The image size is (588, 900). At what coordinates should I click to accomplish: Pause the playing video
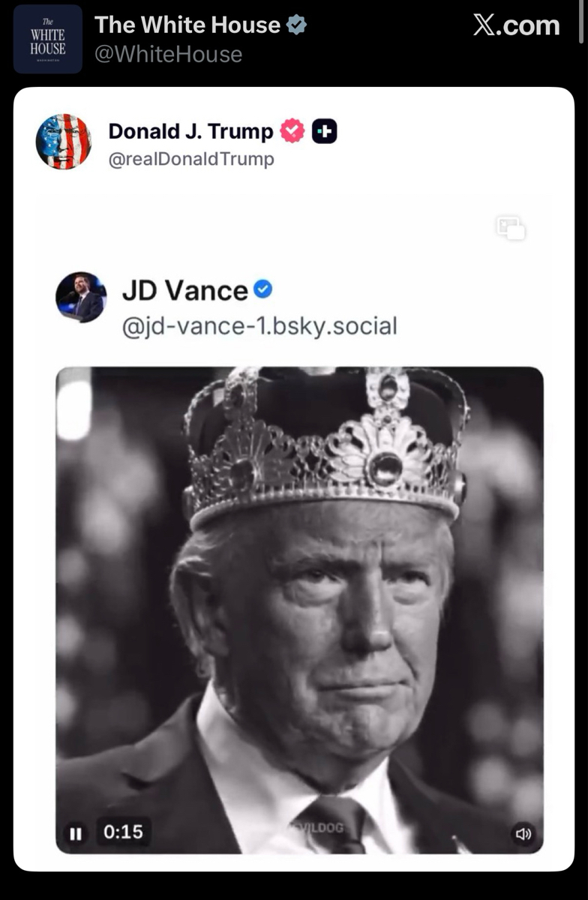(75, 832)
